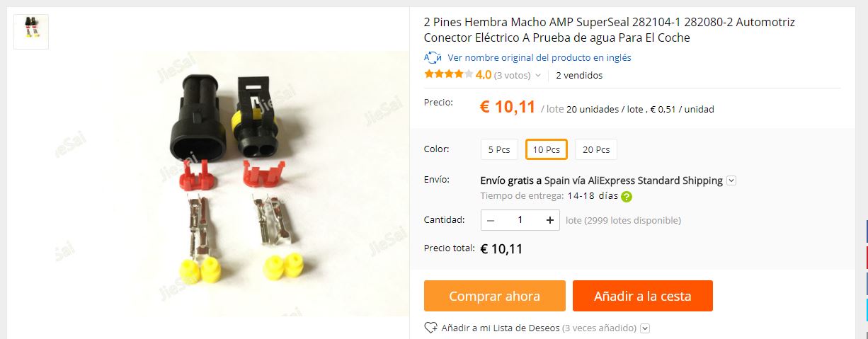Click the translate icon beside the original name link
868x339 pixels.
coord(433,58)
